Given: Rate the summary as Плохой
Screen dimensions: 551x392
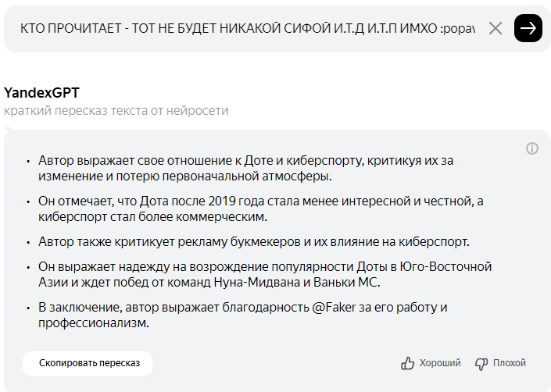Looking at the screenshot, I should click(x=510, y=363).
